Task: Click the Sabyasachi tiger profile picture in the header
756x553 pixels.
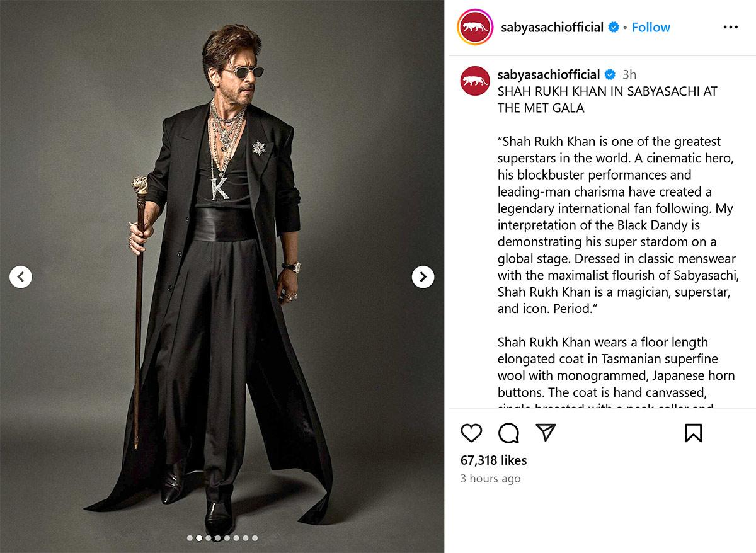Action: point(475,27)
